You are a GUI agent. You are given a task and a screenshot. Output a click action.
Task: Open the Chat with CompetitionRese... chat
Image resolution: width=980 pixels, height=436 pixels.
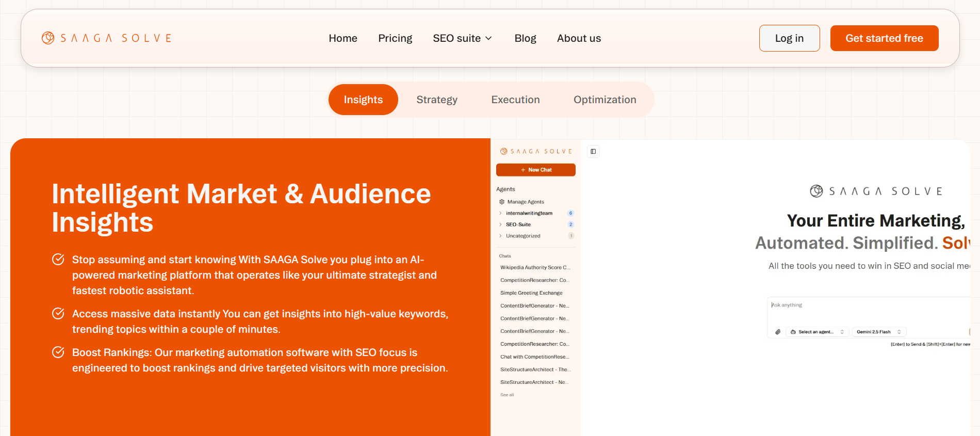pos(535,357)
